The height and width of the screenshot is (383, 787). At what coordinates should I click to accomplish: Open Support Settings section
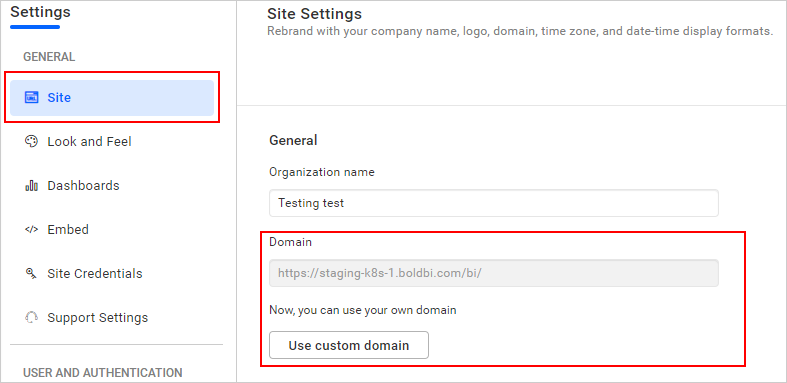pyautogui.click(x=98, y=318)
